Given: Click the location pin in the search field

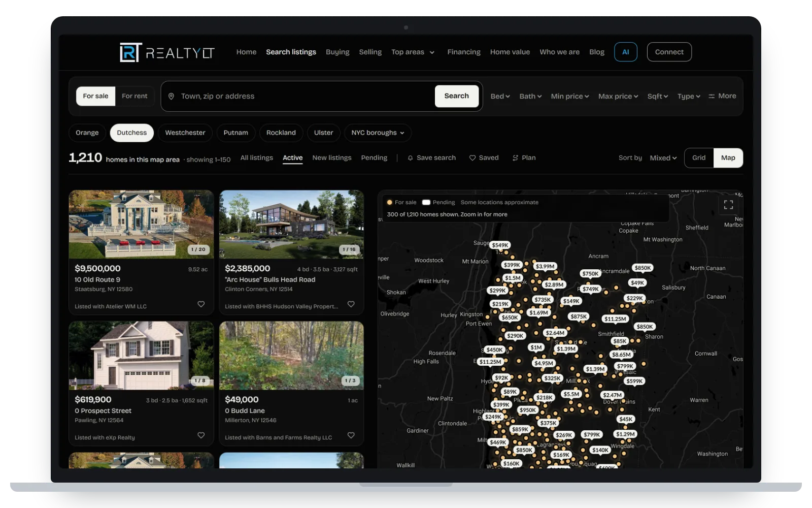Looking at the screenshot, I should tap(171, 96).
